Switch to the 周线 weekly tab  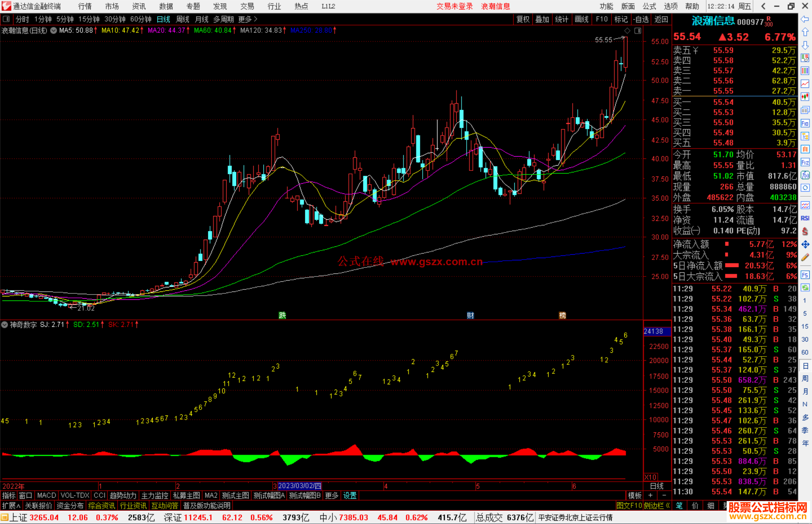(x=183, y=19)
